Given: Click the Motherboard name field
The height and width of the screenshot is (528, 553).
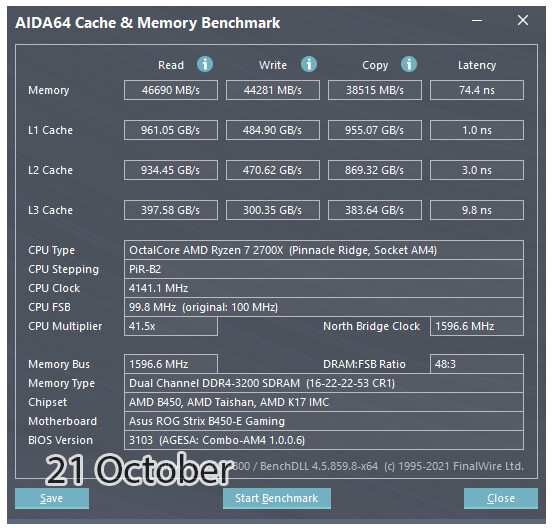Looking at the screenshot, I should [324, 421].
